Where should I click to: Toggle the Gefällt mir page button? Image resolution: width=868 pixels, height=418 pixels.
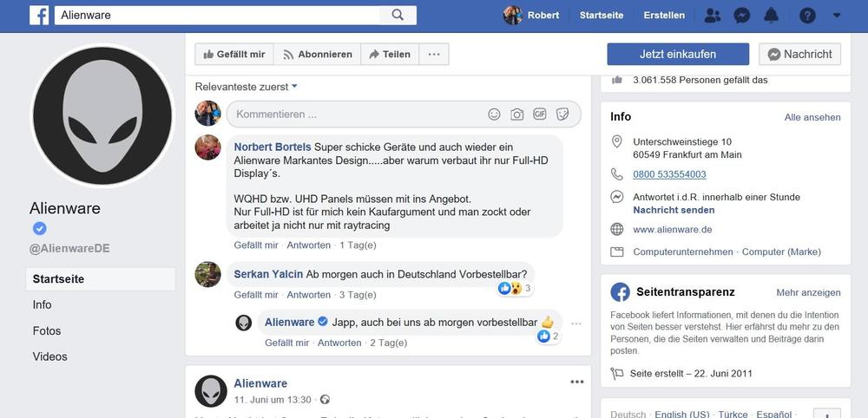tap(233, 54)
